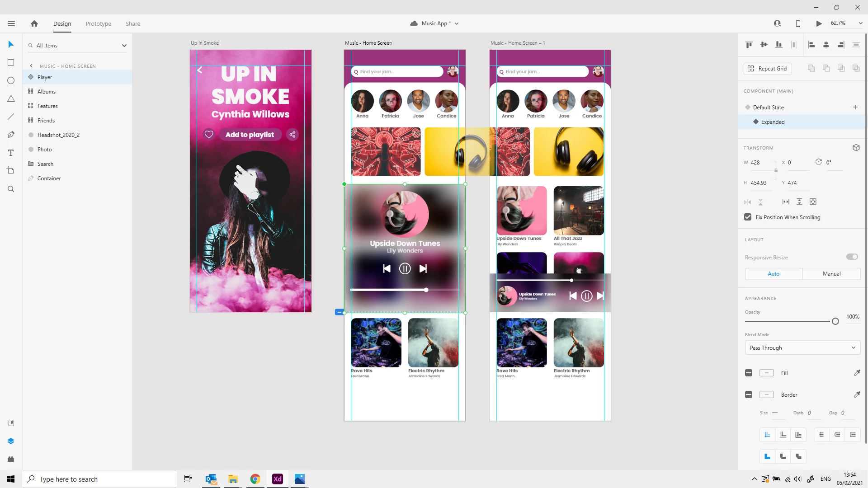Open the Blend Mode Pass Through dropdown

pyautogui.click(x=802, y=347)
